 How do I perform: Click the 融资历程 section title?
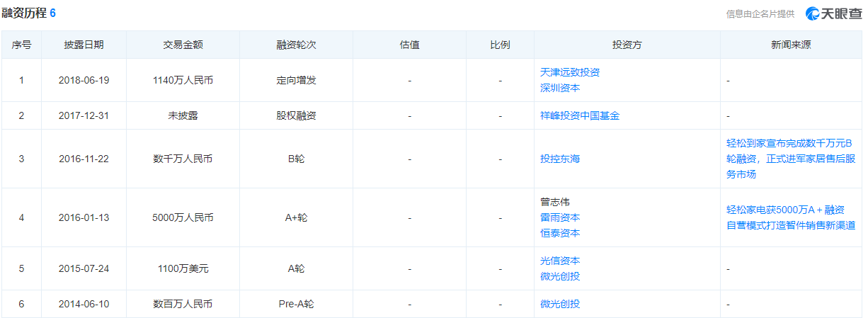(24, 13)
